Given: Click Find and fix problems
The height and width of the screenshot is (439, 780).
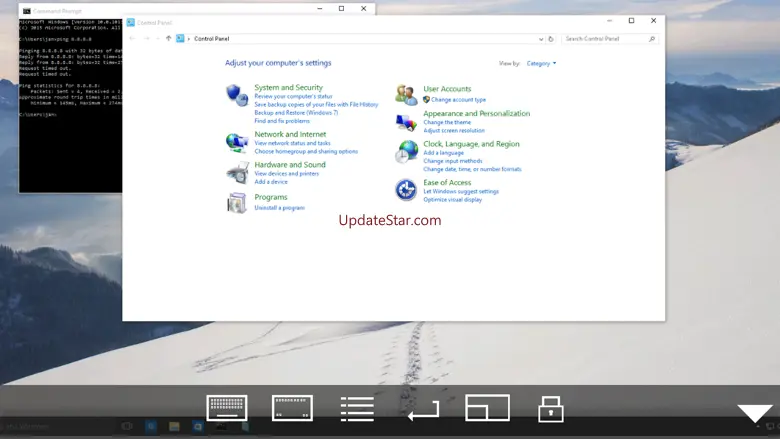Looking at the screenshot, I should coord(282,121).
